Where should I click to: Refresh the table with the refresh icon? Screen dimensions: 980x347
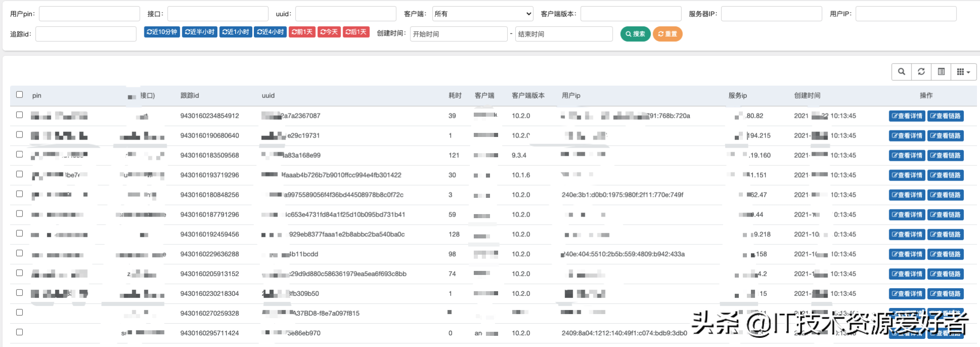tap(921, 72)
